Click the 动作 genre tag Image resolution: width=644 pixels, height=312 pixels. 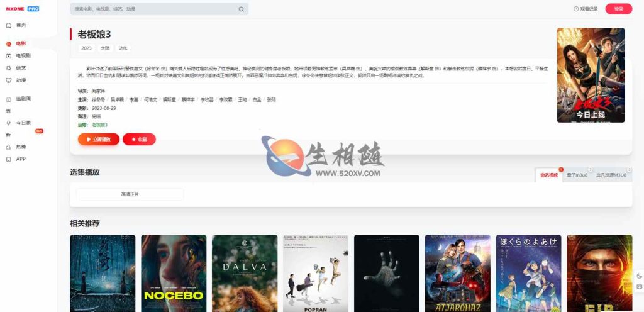tap(123, 48)
